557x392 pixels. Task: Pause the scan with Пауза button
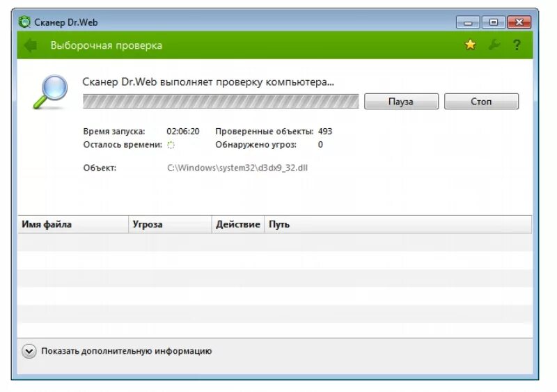pyautogui.click(x=402, y=102)
